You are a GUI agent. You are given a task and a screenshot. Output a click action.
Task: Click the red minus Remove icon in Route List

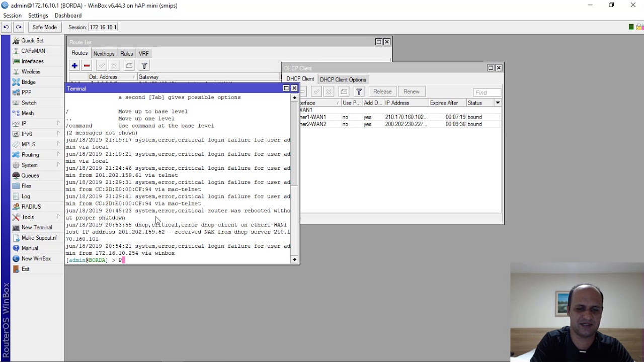click(x=87, y=66)
